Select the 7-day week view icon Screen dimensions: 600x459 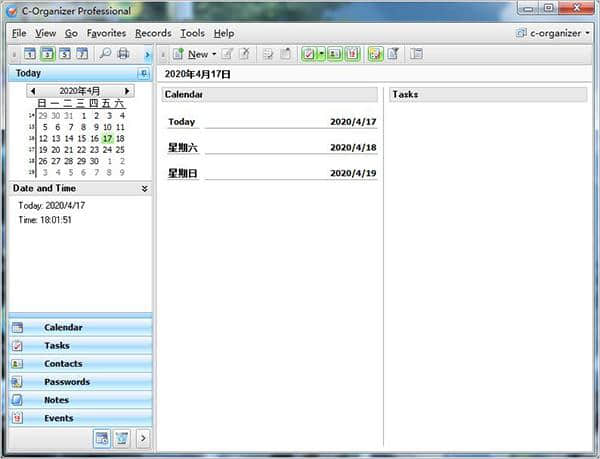pyautogui.click(x=82, y=54)
